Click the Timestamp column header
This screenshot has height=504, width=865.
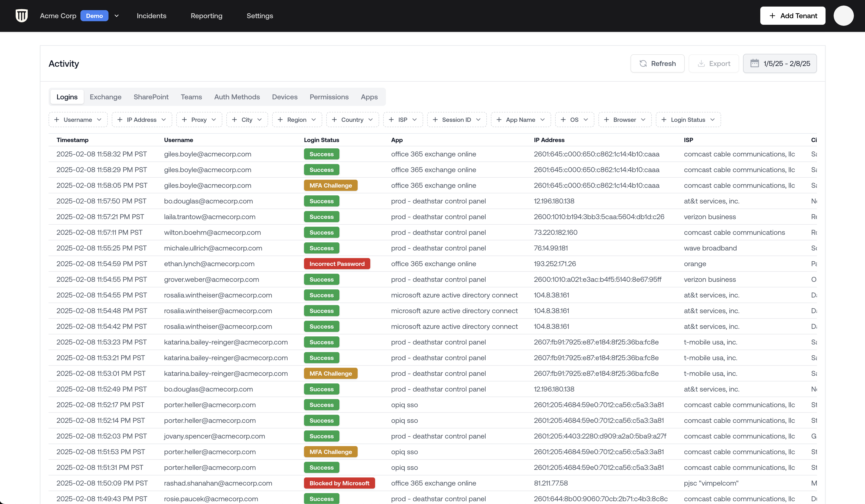coord(72,140)
